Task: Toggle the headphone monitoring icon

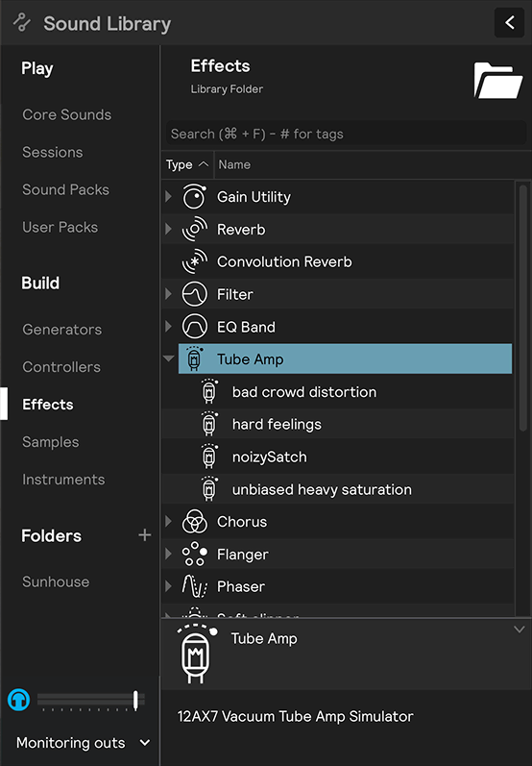Action: 18,700
